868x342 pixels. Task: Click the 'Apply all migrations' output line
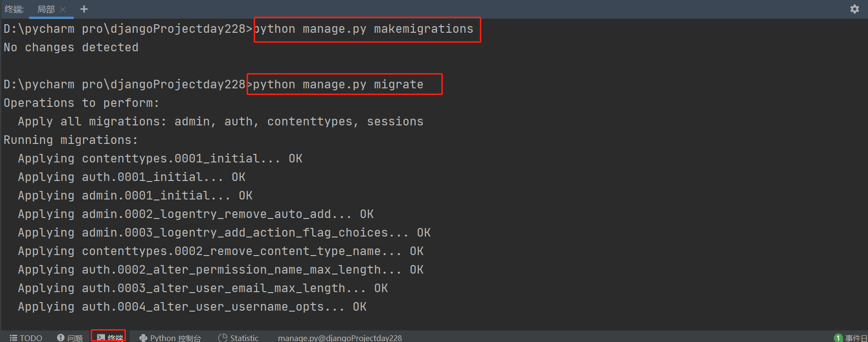[x=220, y=122]
